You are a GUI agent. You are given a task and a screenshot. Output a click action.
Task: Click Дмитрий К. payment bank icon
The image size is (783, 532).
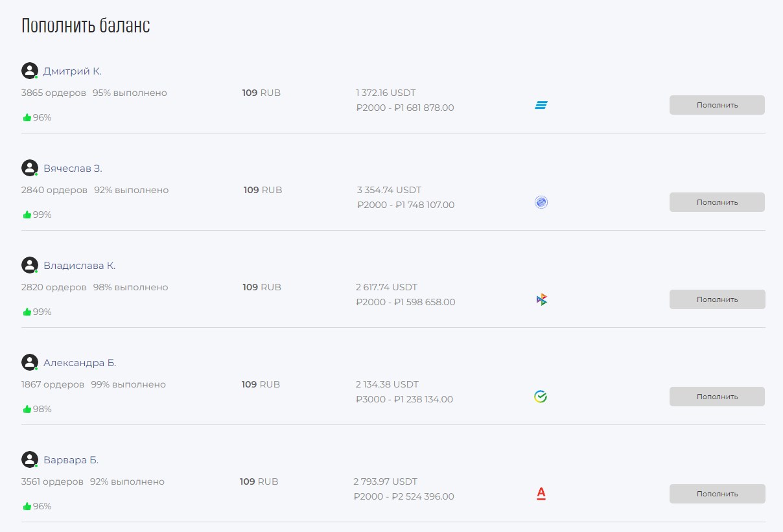pos(541,105)
